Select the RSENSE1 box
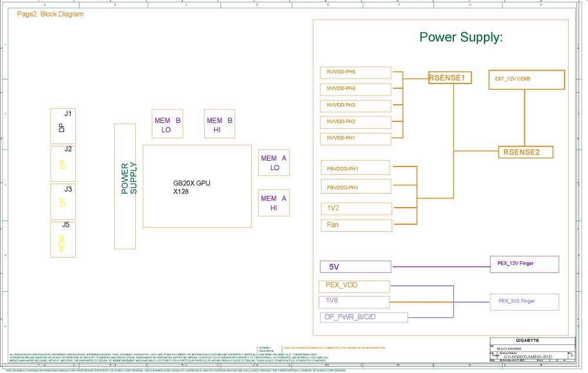 450,77
